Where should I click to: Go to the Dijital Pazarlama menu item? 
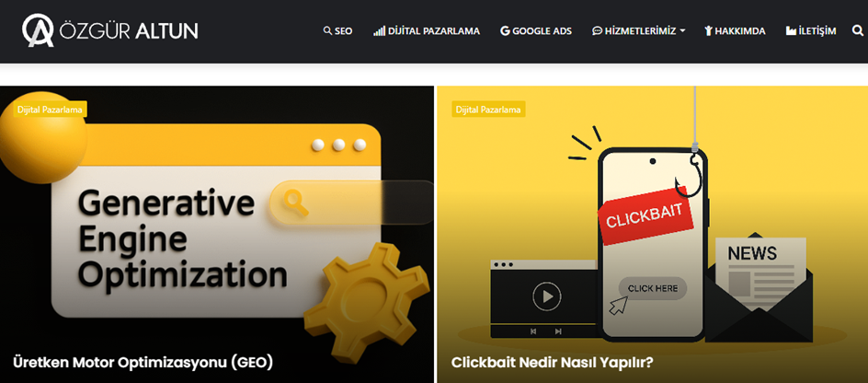tap(434, 31)
